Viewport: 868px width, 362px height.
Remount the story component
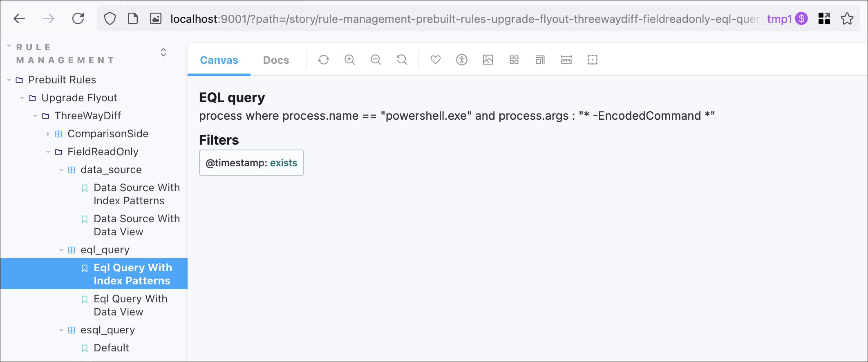(x=324, y=60)
